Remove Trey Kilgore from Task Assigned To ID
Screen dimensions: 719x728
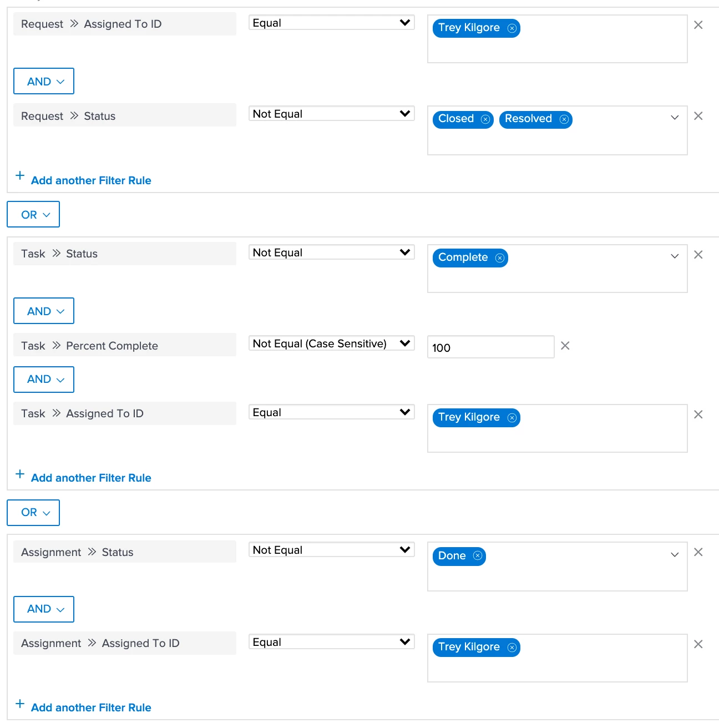[x=512, y=418]
